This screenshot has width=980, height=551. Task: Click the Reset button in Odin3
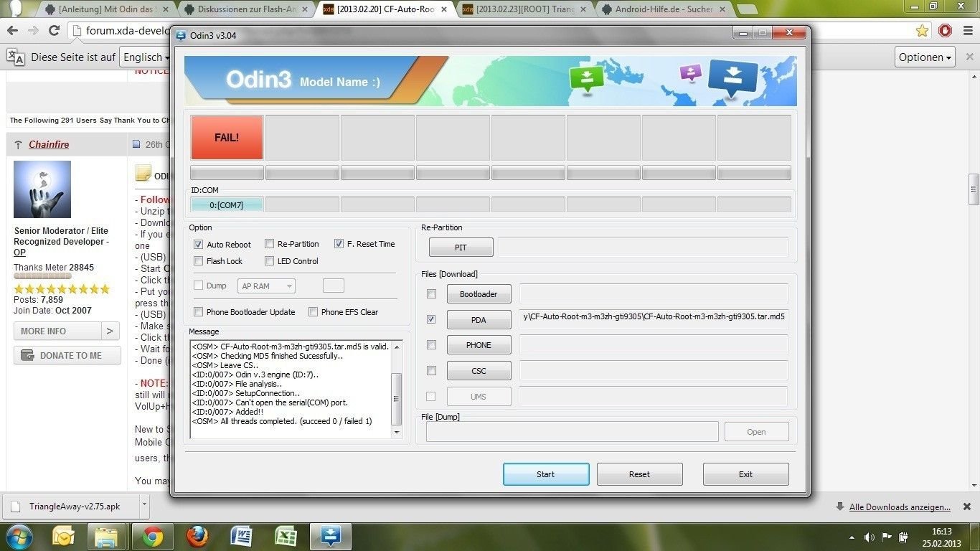tap(639, 474)
